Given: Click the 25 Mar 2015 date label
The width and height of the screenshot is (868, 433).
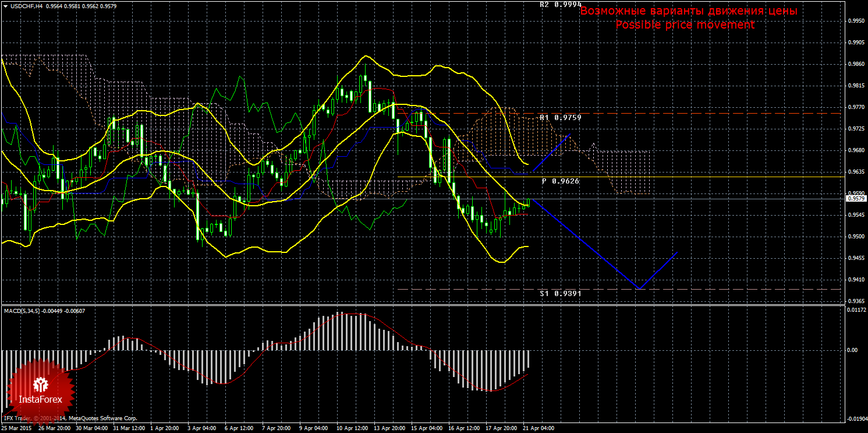Looking at the screenshot, I should tap(16, 428).
